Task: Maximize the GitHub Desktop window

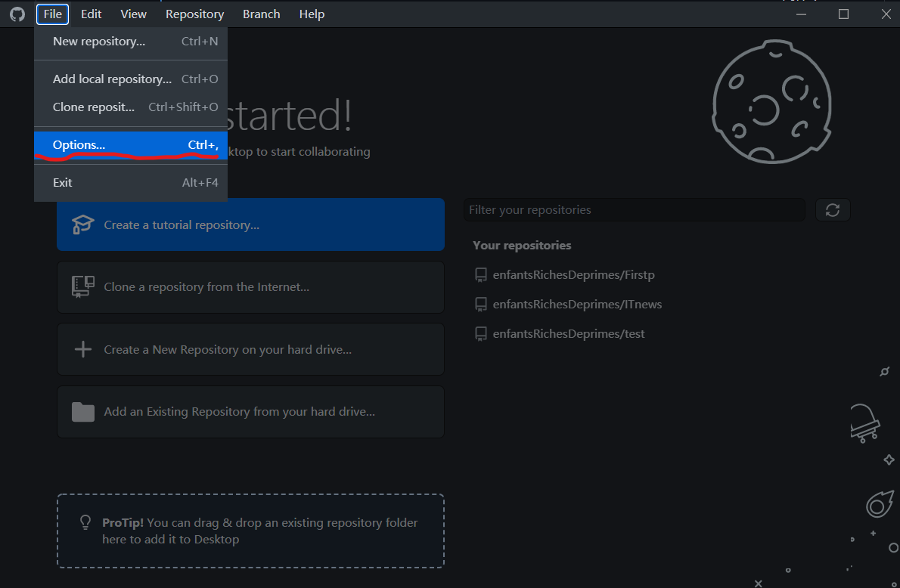Action: click(x=843, y=14)
